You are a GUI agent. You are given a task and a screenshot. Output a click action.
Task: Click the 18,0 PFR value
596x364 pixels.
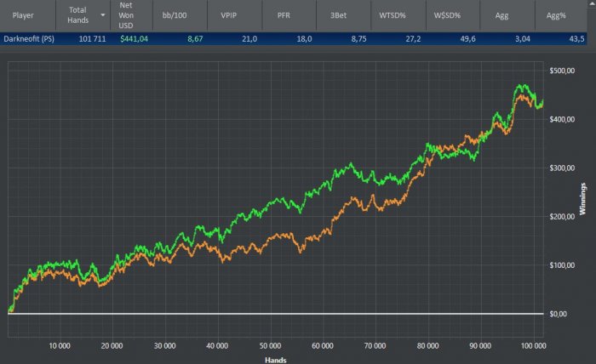(305, 39)
